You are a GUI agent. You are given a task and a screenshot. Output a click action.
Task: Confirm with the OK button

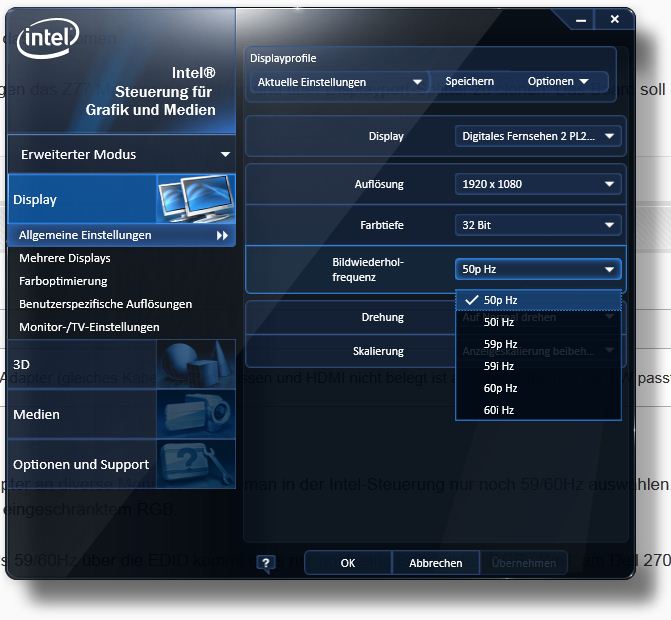point(347,563)
